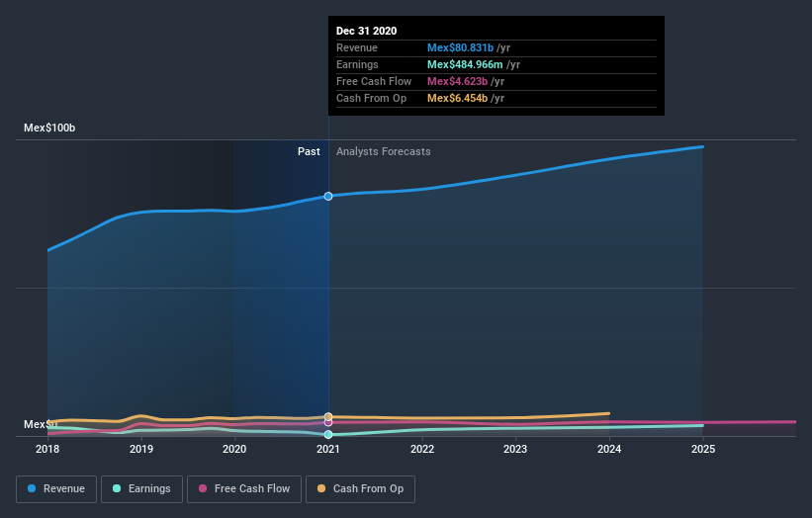Select the Revenue data point at 2021
Viewport: 812px width, 518px height.
(328, 196)
